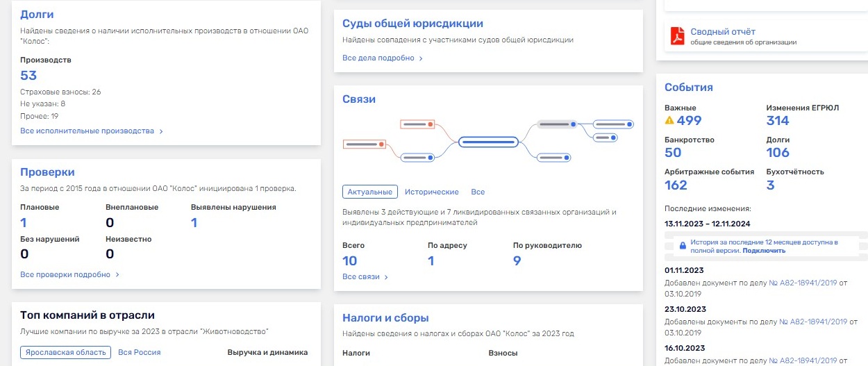The width and height of the screenshot is (868, 366).
Task: Select Ярославская область region filter
Action: pos(65,352)
